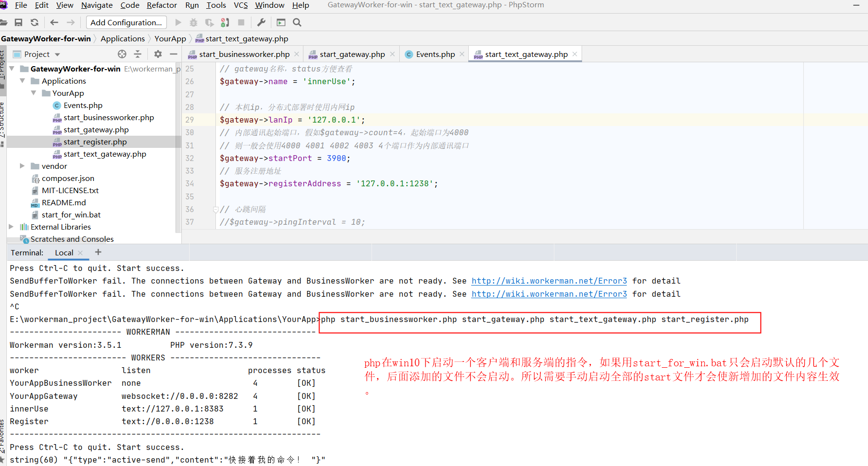This screenshot has width=868, height=466.
Task: Click the Stop square icon
Action: click(241, 22)
